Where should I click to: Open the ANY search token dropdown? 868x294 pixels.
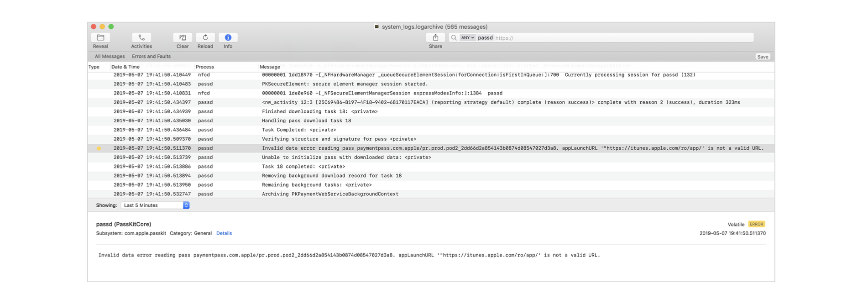pyautogui.click(x=467, y=38)
